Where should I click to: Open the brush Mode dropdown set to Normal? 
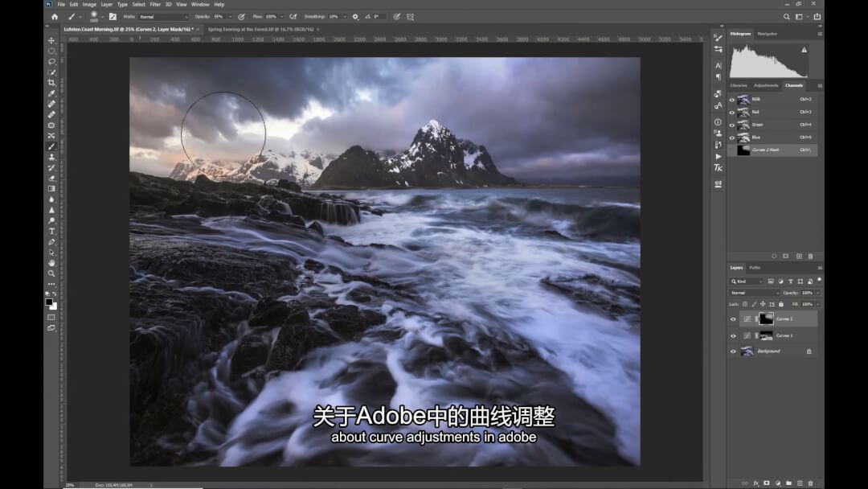tap(163, 17)
